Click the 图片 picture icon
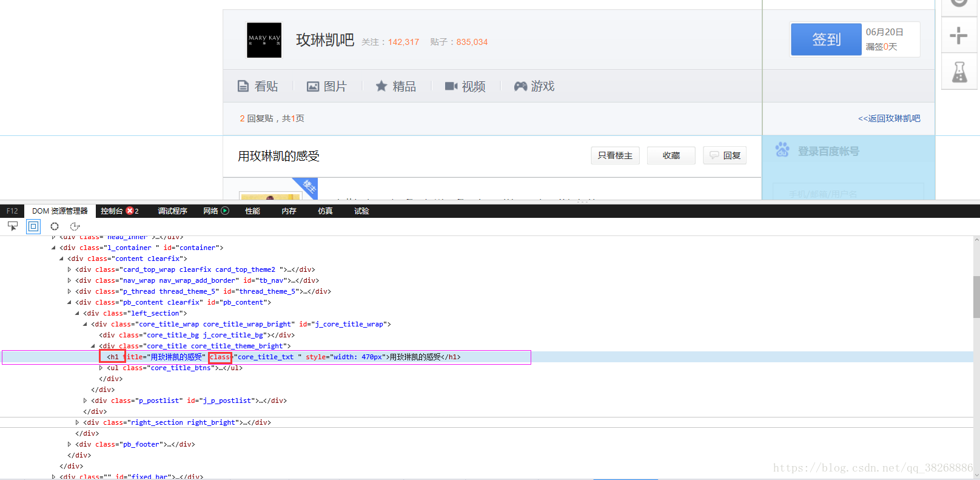This screenshot has width=980, height=480. coord(313,86)
